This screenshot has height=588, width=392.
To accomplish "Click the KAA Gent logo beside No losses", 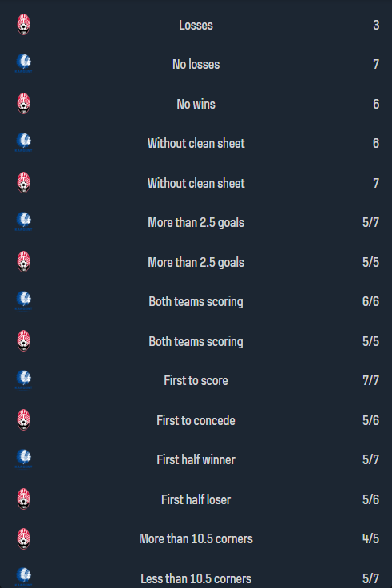I will 24,64.
